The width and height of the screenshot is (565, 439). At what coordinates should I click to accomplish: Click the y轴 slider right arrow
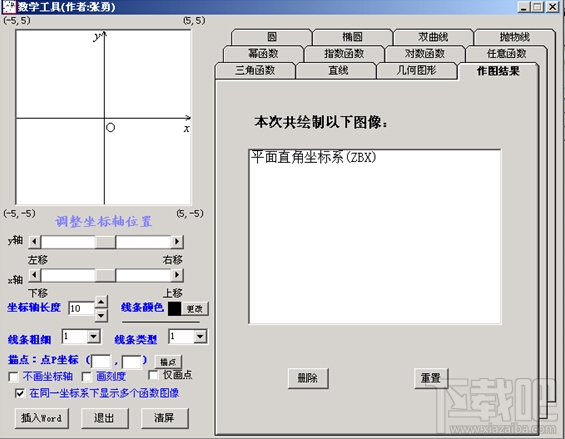(x=177, y=241)
